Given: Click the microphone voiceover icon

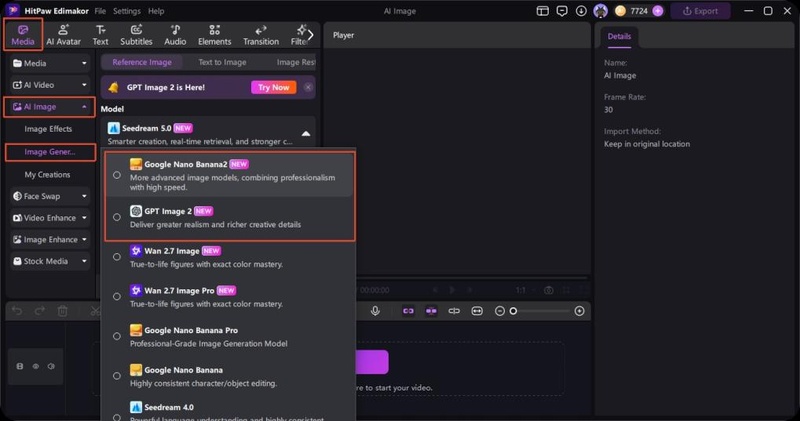Looking at the screenshot, I should pyautogui.click(x=375, y=311).
